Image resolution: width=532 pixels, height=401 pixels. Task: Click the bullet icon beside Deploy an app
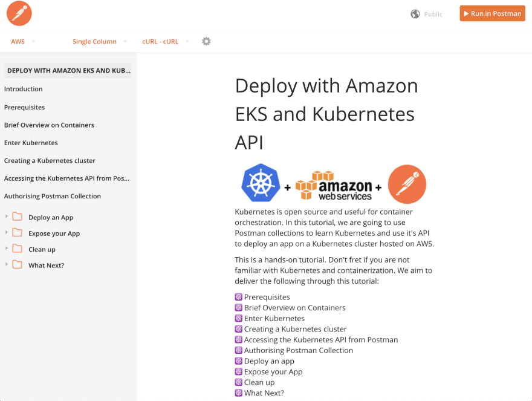tap(239, 361)
